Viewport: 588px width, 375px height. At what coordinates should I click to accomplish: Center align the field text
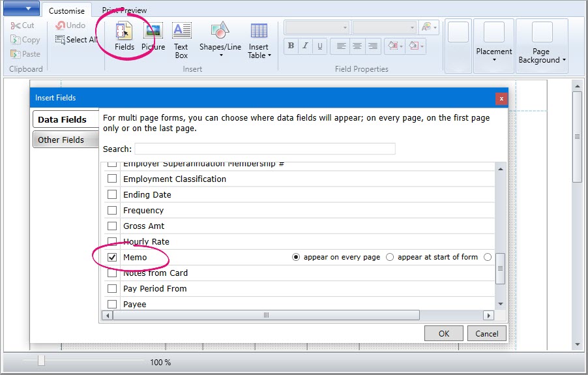click(357, 46)
